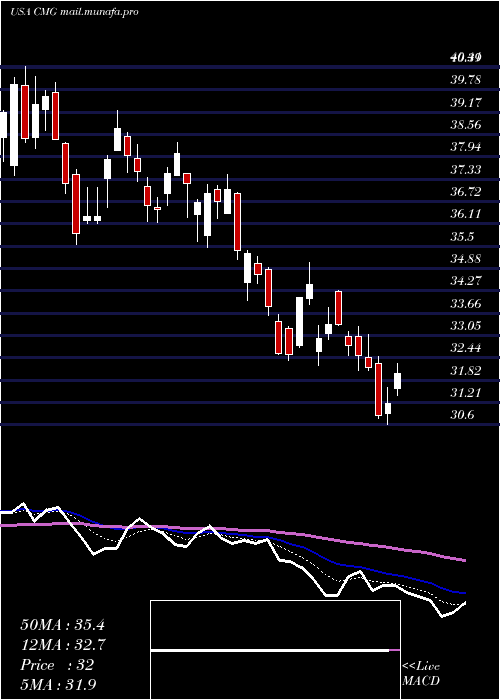Click the 37.94 price level label

click(x=466, y=147)
